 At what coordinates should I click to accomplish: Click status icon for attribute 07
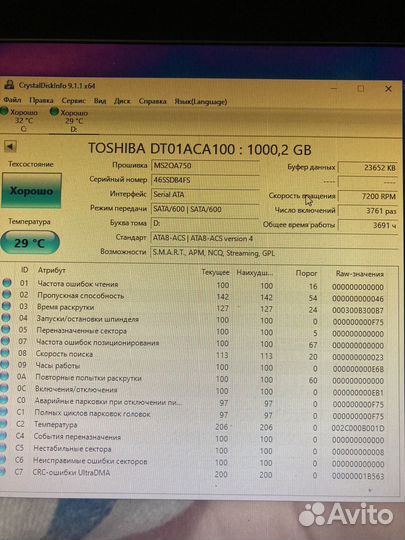[5, 341]
